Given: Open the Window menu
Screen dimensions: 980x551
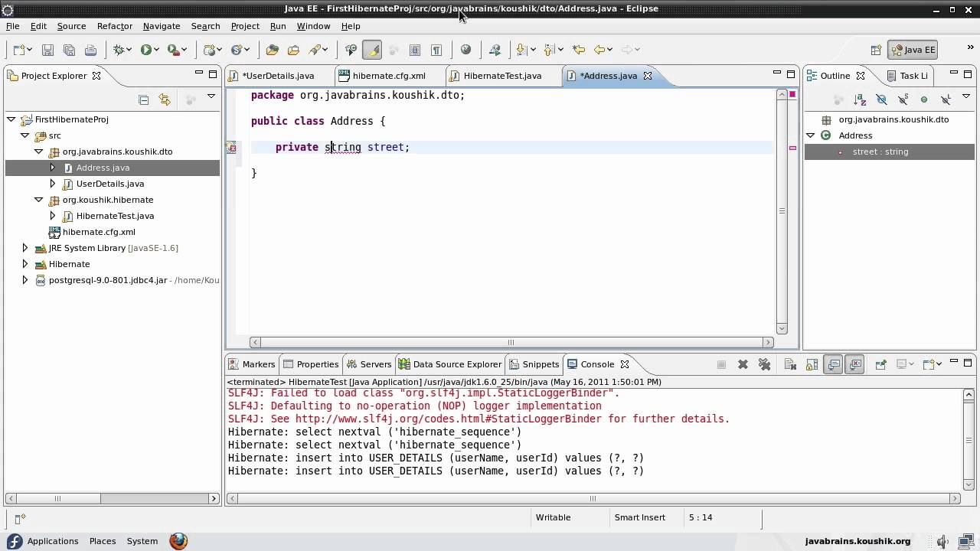Looking at the screenshot, I should pos(313,26).
